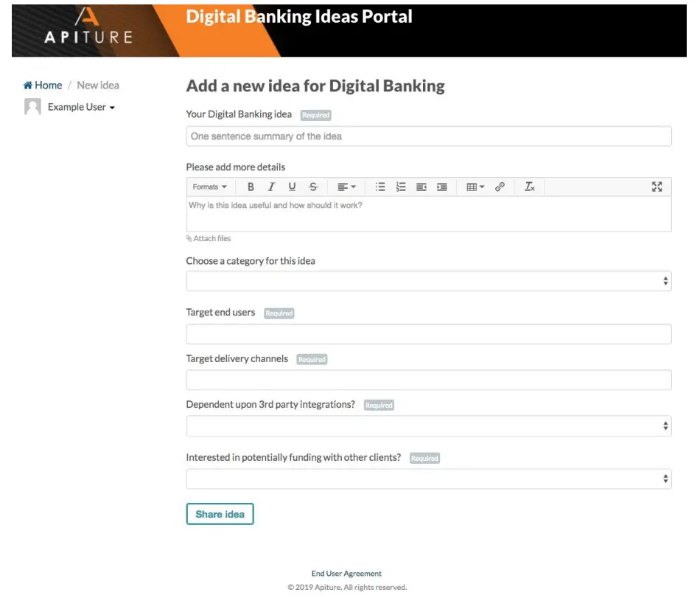Open the End User Agreement

pos(346,573)
